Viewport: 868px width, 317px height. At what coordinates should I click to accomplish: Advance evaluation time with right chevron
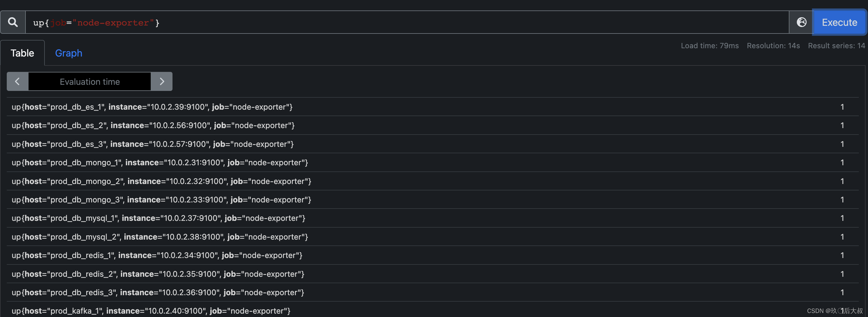(x=162, y=81)
